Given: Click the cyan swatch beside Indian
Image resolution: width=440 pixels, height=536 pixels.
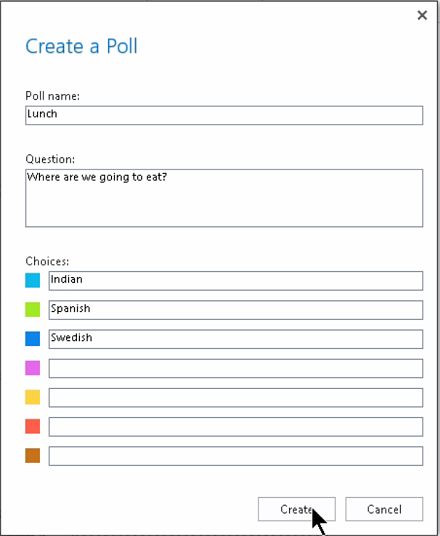Looking at the screenshot, I should tap(32, 280).
